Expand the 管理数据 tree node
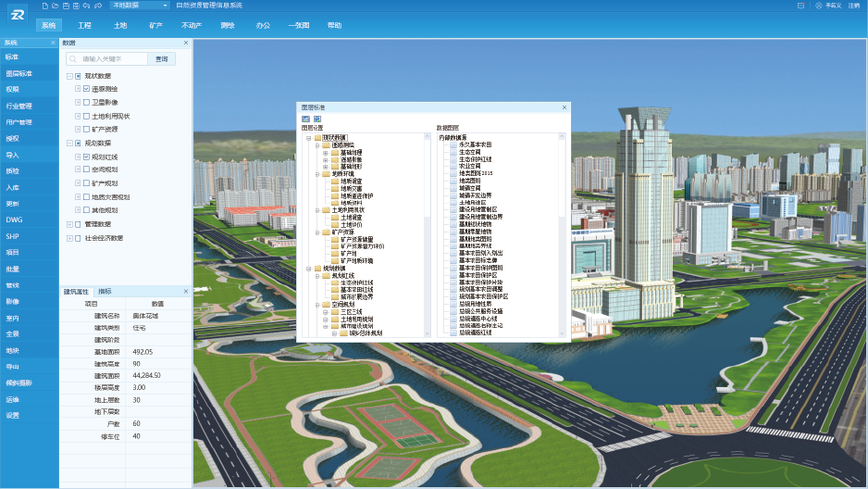868x489 pixels. pyautogui.click(x=68, y=224)
